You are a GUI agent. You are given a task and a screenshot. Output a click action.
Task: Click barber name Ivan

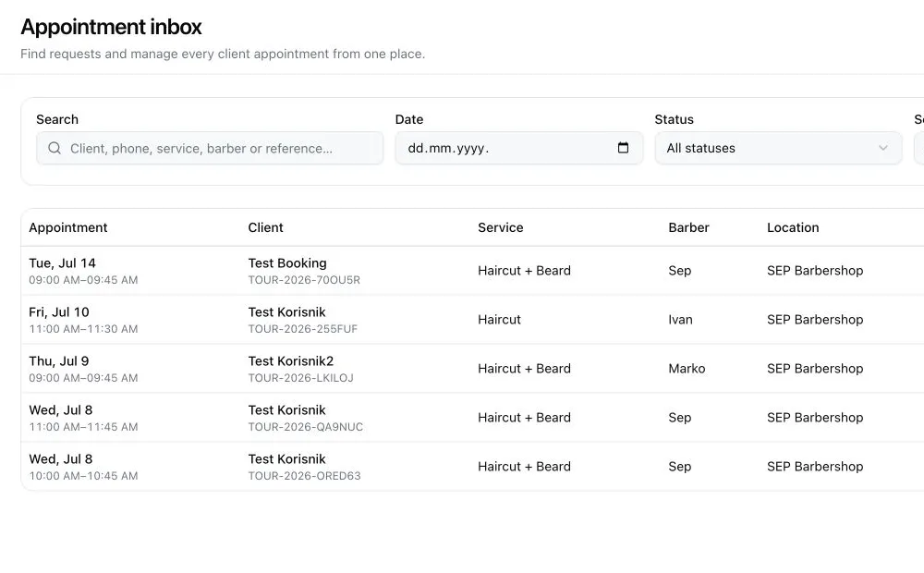680,320
